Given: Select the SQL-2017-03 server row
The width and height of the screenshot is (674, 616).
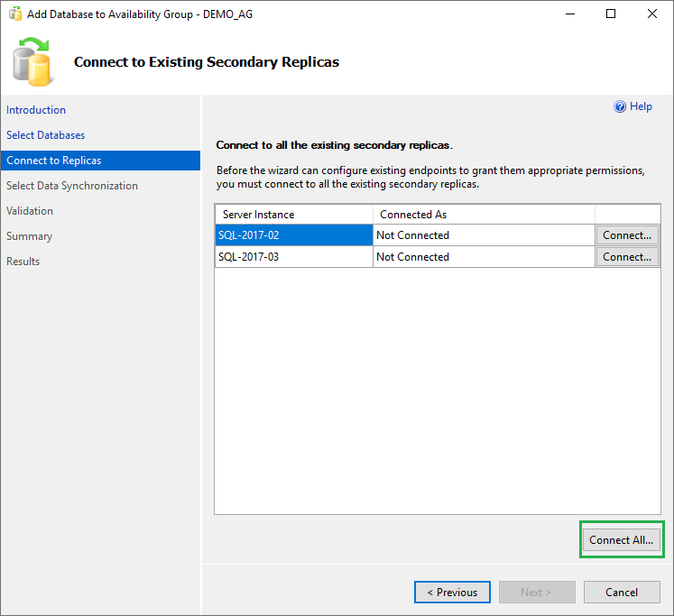Looking at the screenshot, I should (x=294, y=257).
